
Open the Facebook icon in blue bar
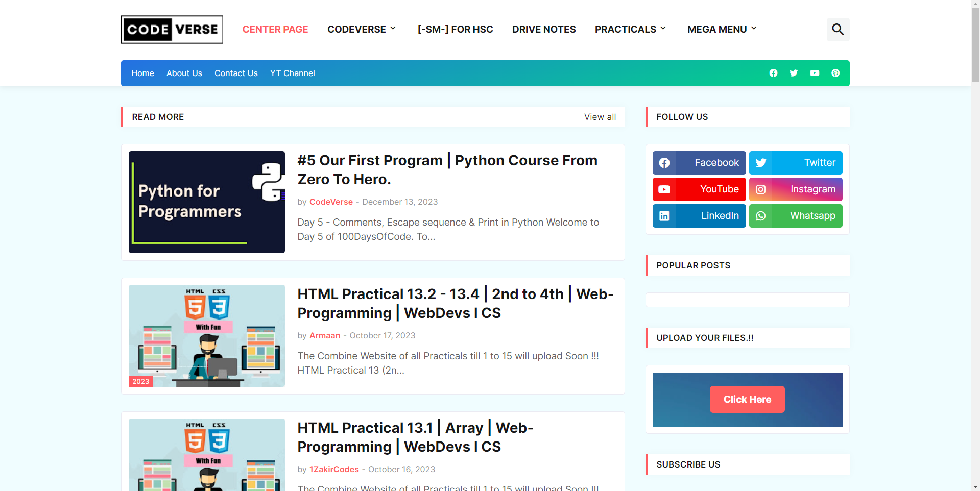coord(773,73)
